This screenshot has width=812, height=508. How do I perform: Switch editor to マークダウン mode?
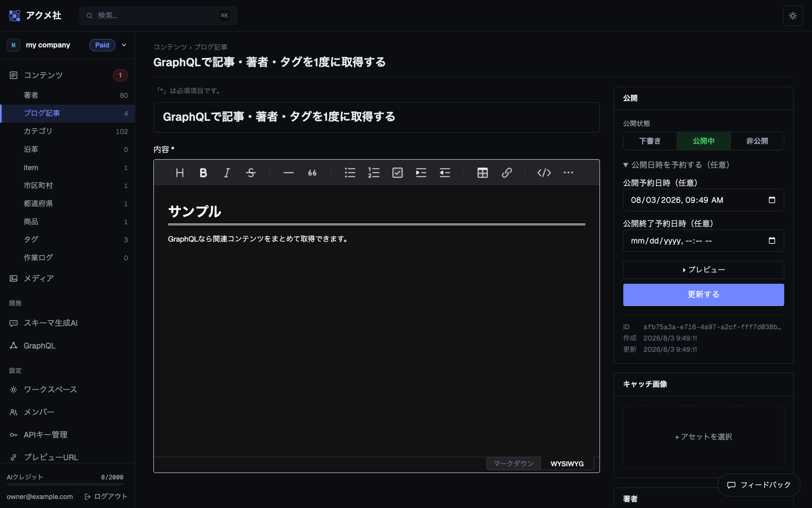[514, 464]
